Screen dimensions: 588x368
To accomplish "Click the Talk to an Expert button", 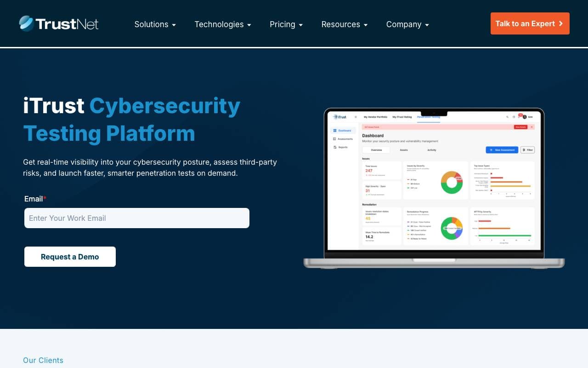I will (x=530, y=23).
